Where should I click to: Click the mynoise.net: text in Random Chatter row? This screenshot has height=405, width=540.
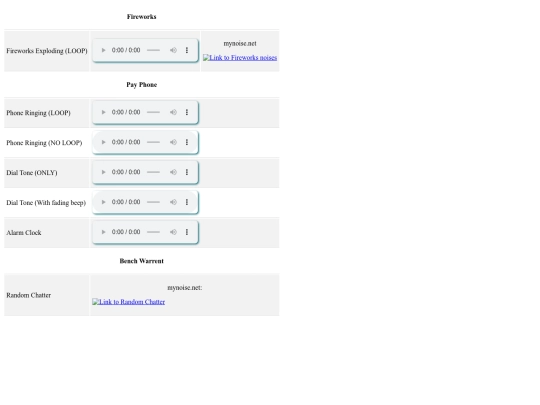tap(185, 288)
